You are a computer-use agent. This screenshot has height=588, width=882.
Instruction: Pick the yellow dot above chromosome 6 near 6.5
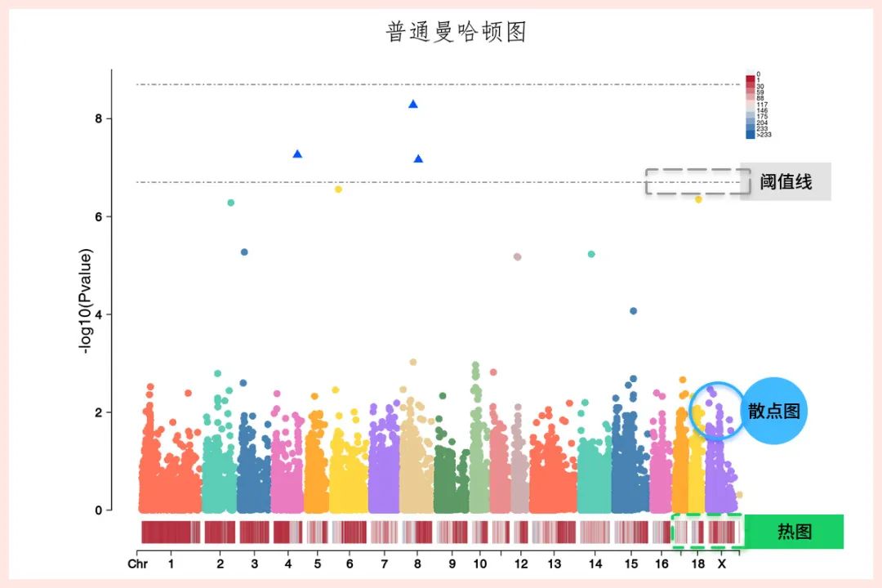[338, 189]
